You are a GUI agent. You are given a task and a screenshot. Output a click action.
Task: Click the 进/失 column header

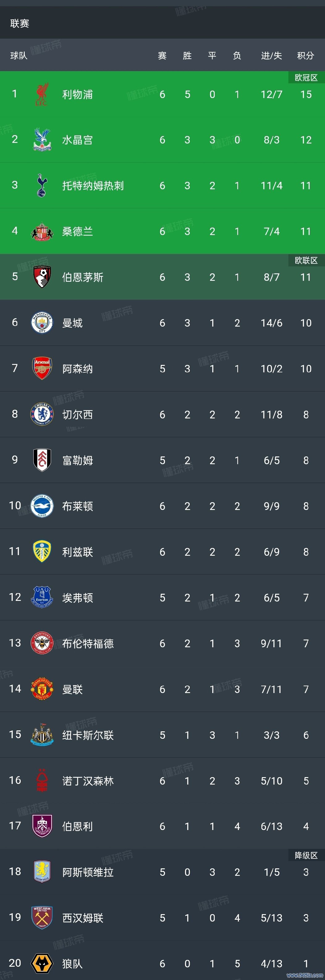(272, 56)
